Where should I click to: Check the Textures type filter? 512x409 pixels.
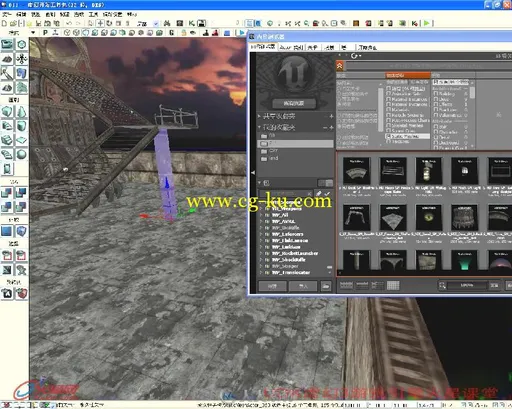(x=388, y=142)
